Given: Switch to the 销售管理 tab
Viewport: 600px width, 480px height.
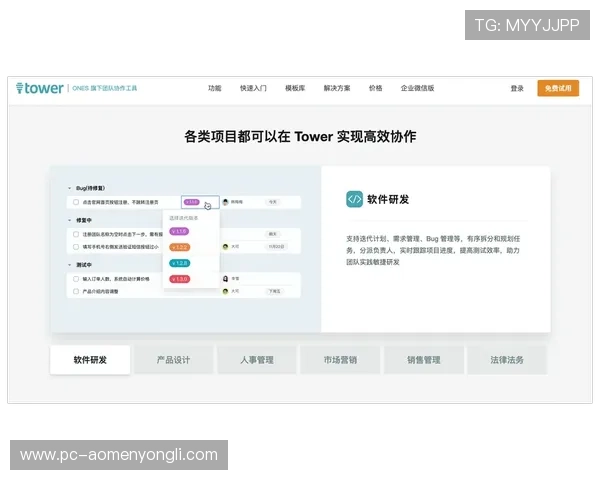Looking at the screenshot, I should click(424, 360).
